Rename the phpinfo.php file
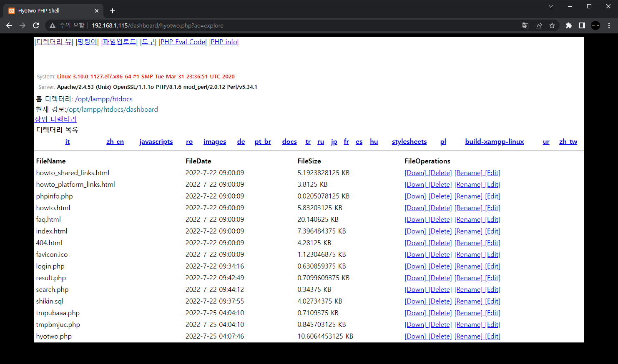The height and width of the screenshot is (364, 618). pyautogui.click(x=468, y=196)
